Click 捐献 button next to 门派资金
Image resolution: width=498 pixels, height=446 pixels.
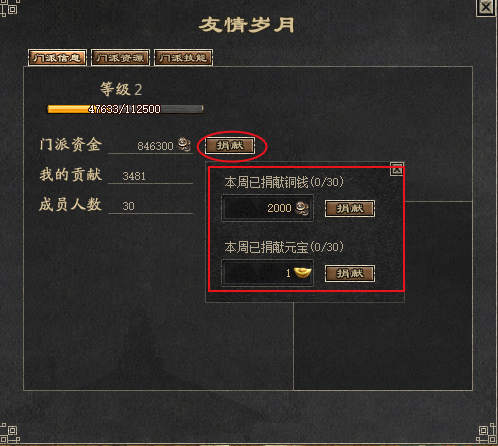[230, 146]
